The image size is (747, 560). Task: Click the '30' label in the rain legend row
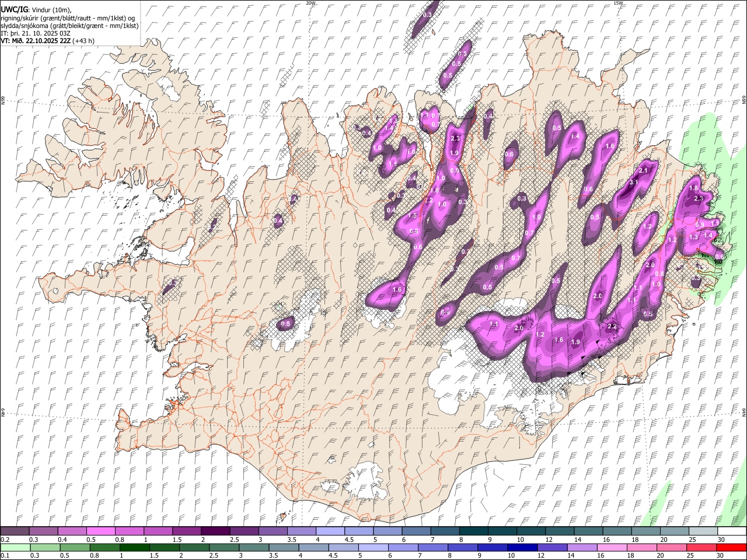coord(720,556)
